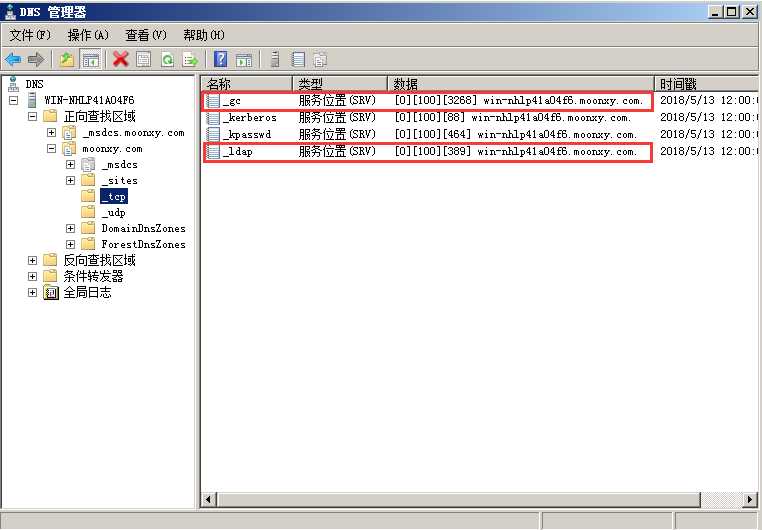Open the 文件(F) menu
This screenshot has width=762, height=530.
pos(30,35)
